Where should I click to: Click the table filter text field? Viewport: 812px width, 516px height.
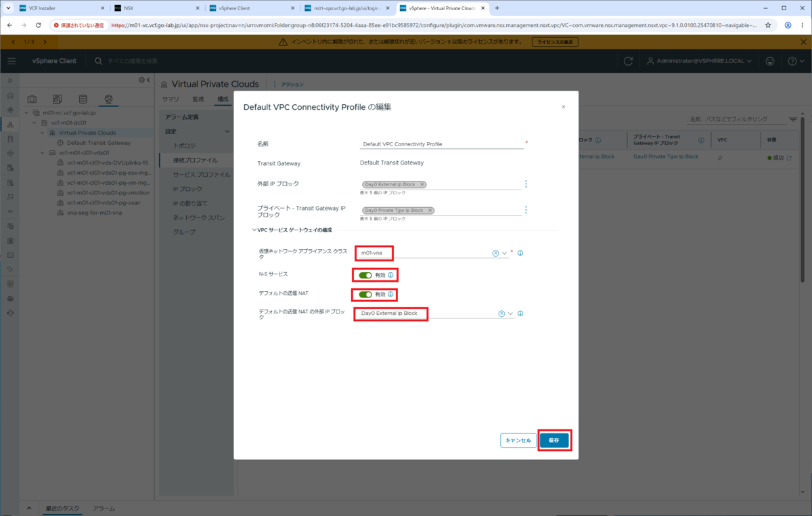[736, 119]
